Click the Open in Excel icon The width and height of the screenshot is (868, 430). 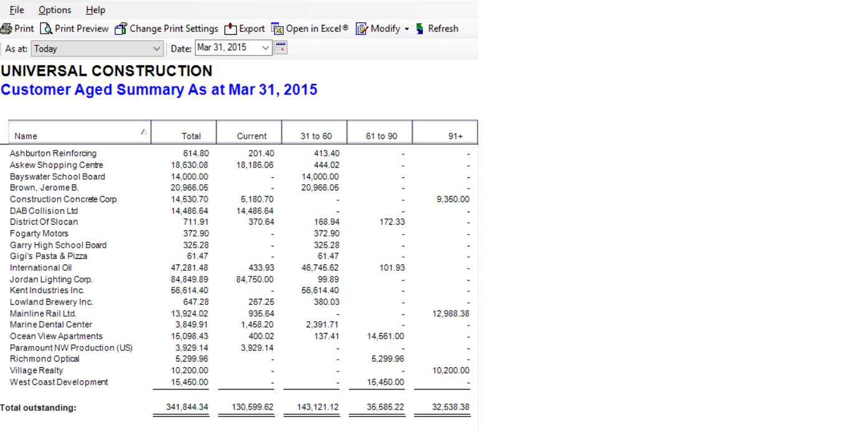277,29
